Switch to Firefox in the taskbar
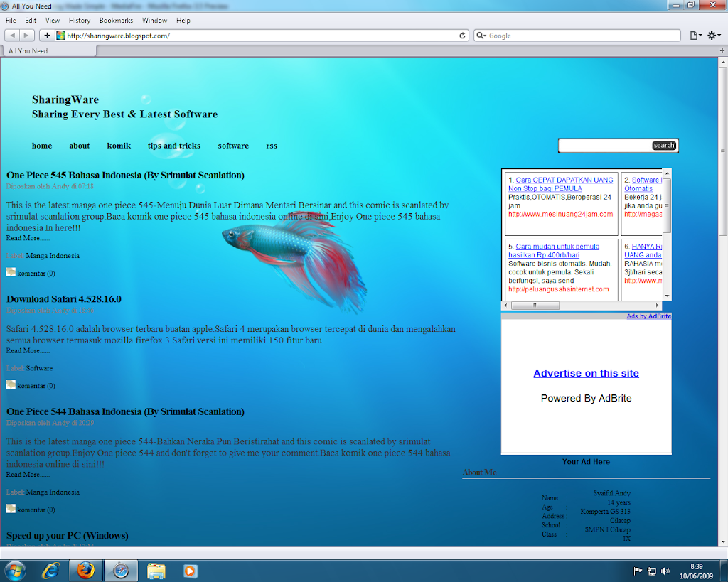728x582 pixels. point(86,571)
